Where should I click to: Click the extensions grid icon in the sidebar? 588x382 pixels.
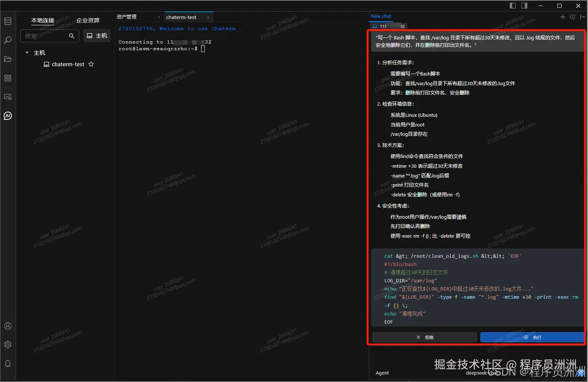tap(7, 78)
